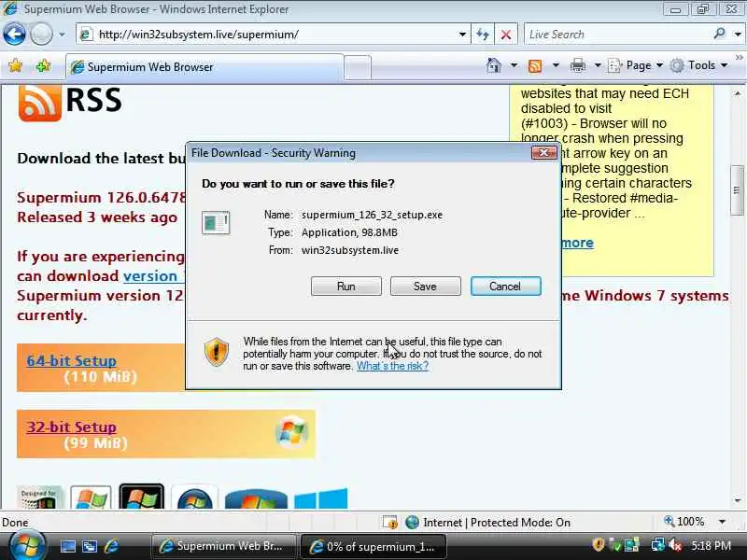The width and height of the screenshot is (747, 560).
Task: Click the Internet zone globe icon
Action: (x=412, y=523)
